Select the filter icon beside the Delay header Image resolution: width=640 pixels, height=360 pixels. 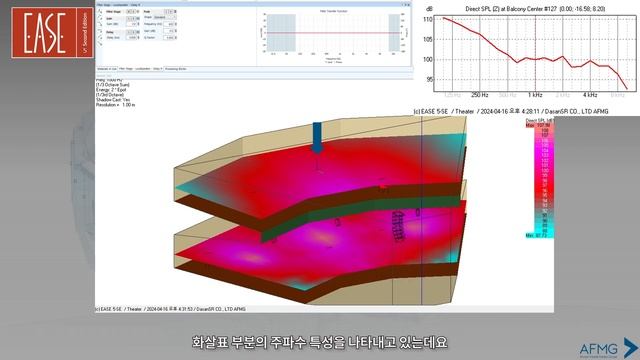(100, 31)
